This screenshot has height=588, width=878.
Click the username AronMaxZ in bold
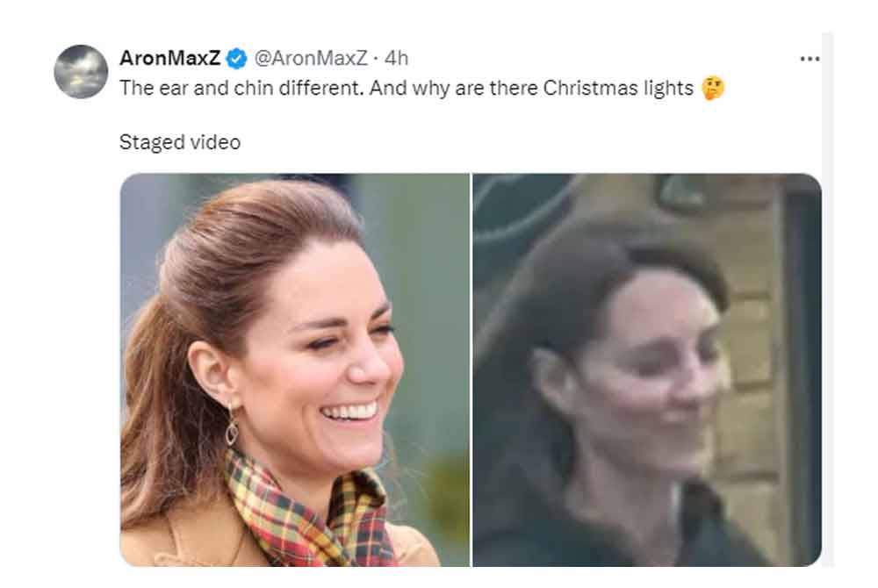click(x=172, y=59)
